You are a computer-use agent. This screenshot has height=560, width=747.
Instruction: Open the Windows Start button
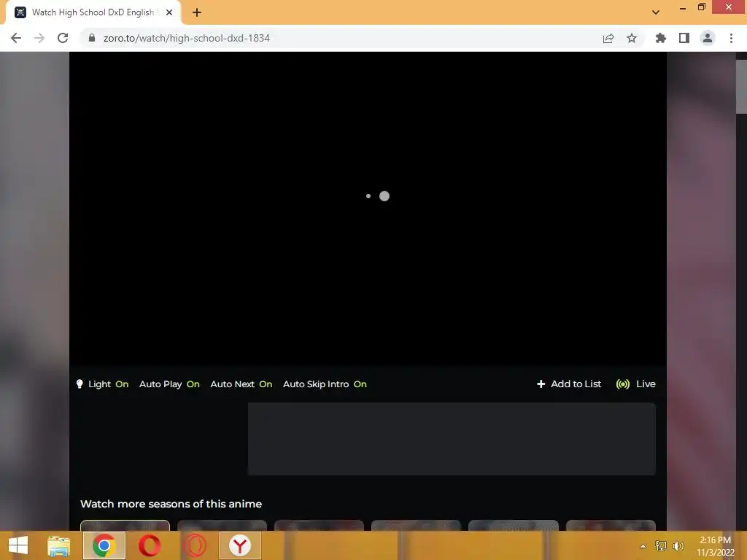click(18, 545)
